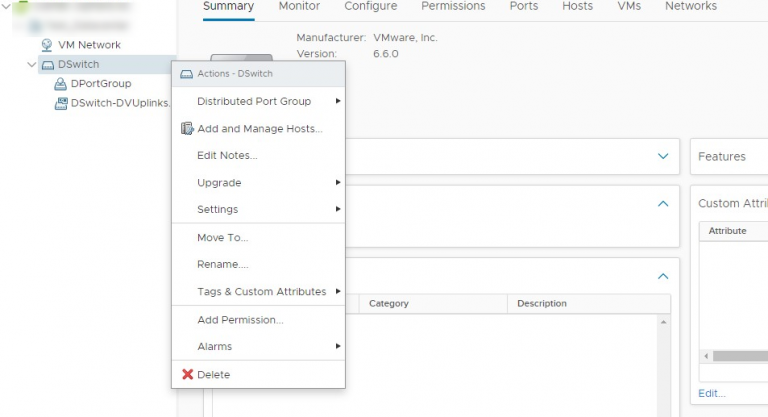Select Move To in the context menu

222,238
